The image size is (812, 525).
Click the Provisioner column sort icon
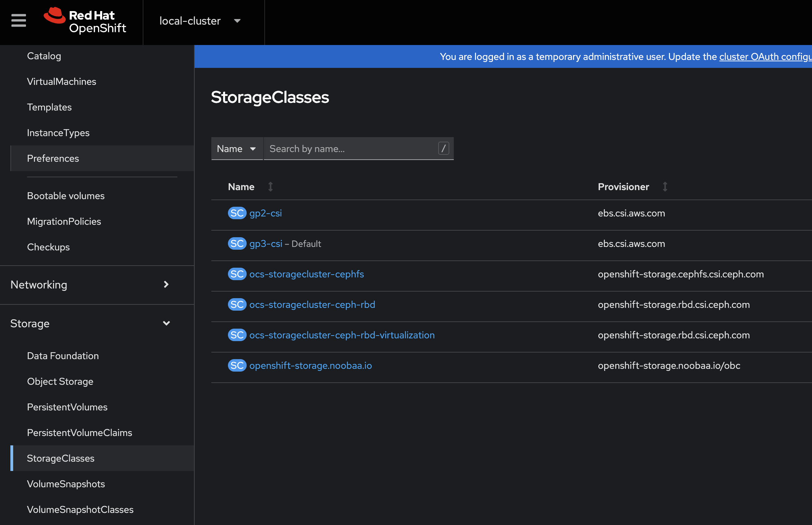tap(665, 187)
